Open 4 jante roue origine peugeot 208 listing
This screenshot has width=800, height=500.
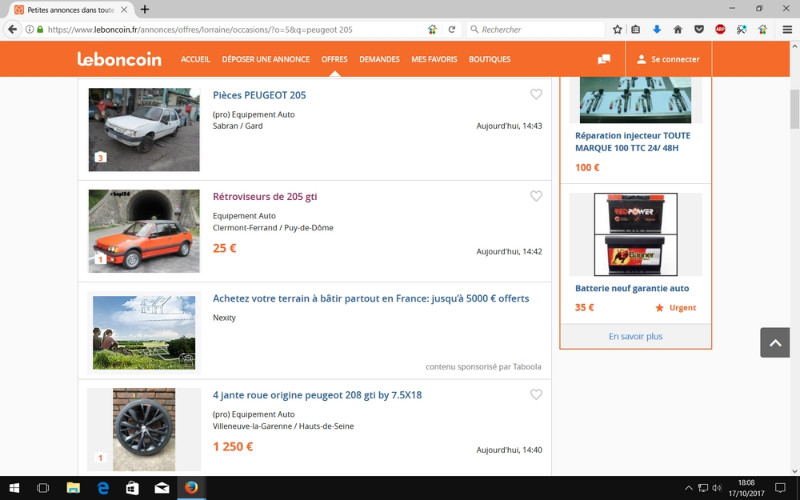317,395
